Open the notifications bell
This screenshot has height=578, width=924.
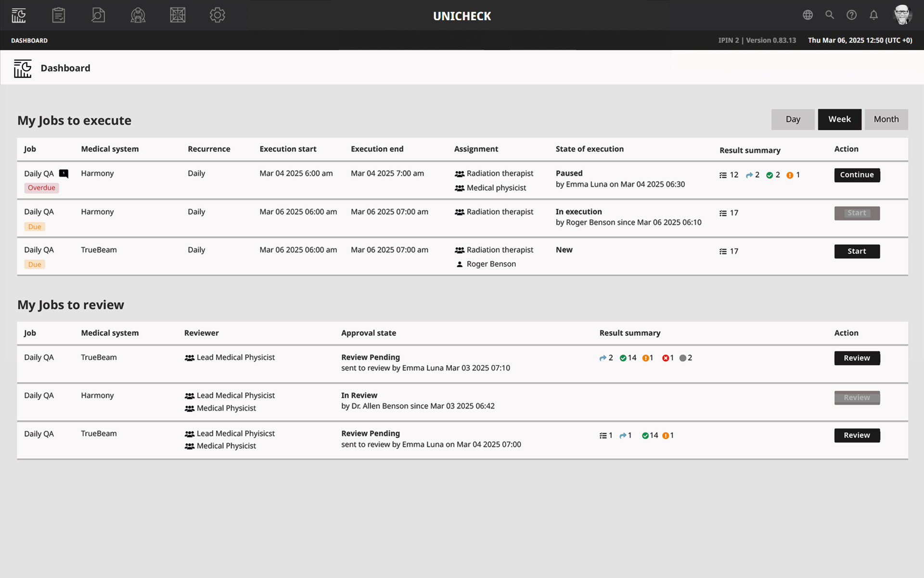873,15
